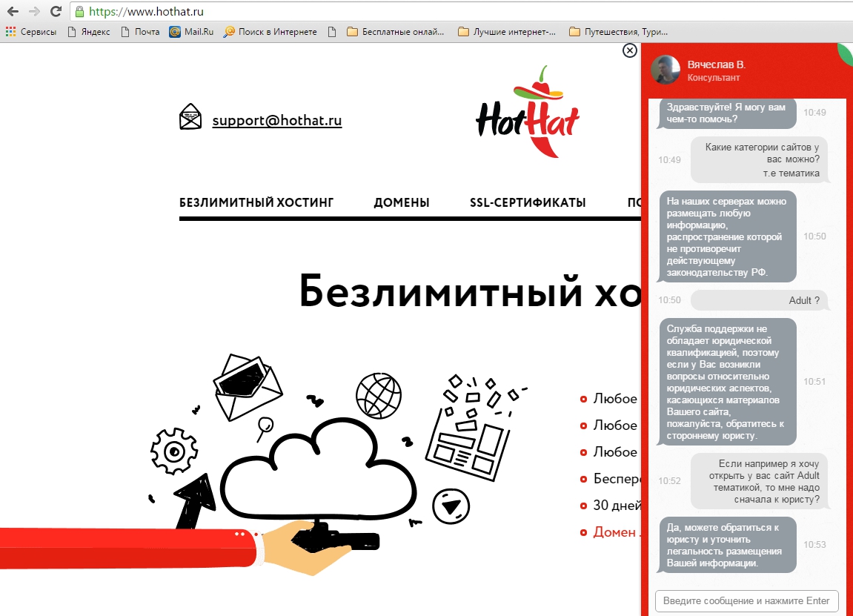Click the browser back arrow
Image resolution: width=853 pixels, height=616 pixels.
point(13,11)
